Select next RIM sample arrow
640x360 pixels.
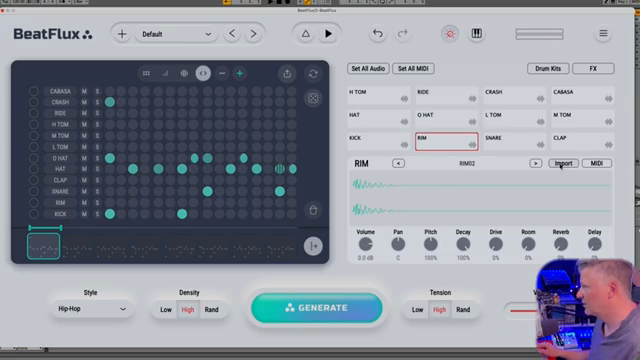pyautogui.click(x=536, y=163)
